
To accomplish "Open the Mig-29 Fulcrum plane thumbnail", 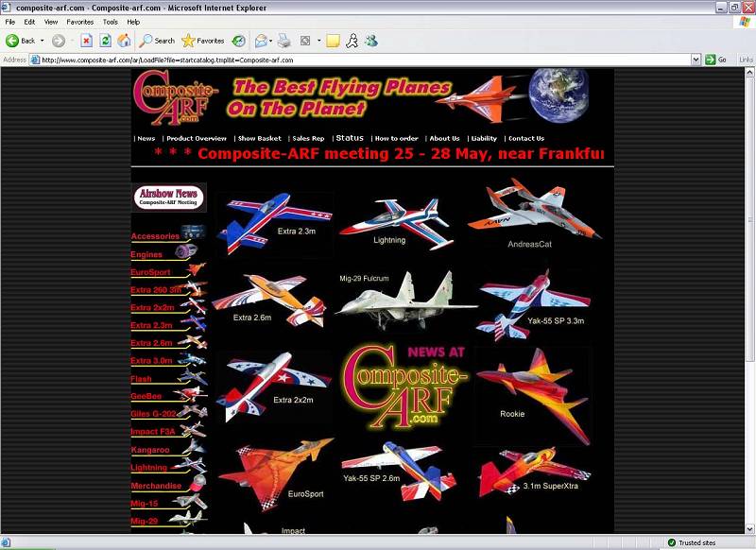I will (393, 302).
